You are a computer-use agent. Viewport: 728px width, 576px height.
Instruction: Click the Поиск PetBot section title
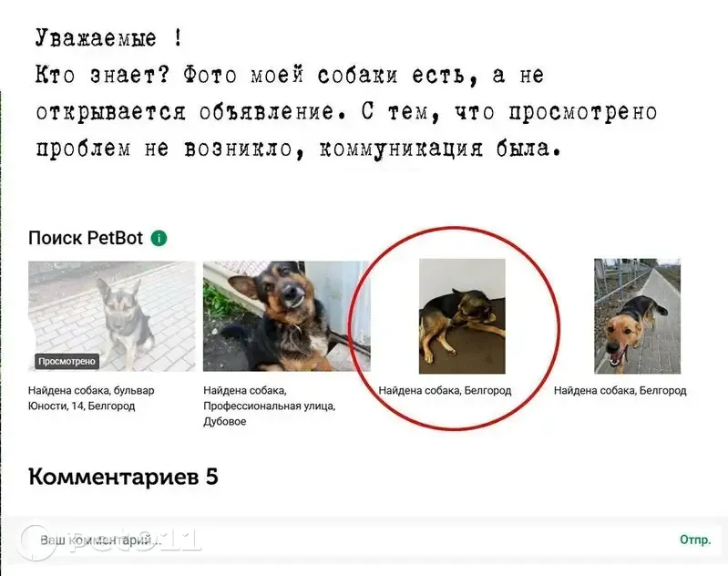[x=86, y=238]
